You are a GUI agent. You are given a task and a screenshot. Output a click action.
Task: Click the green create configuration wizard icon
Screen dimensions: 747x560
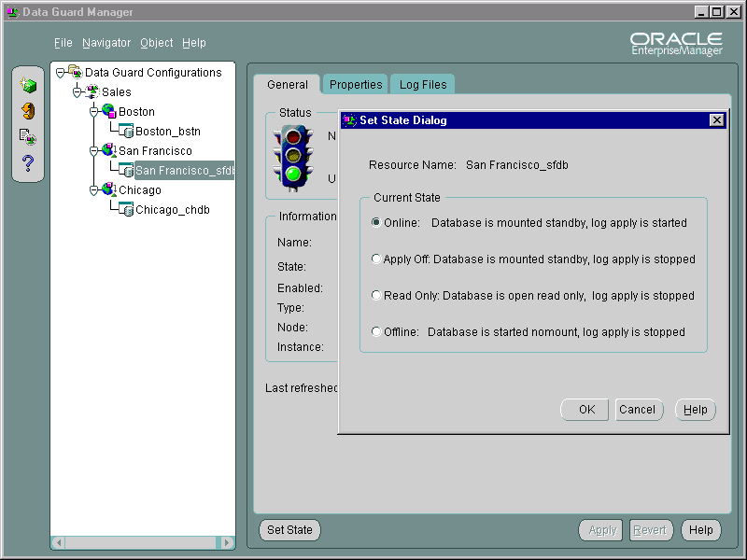tap(28, 85)
